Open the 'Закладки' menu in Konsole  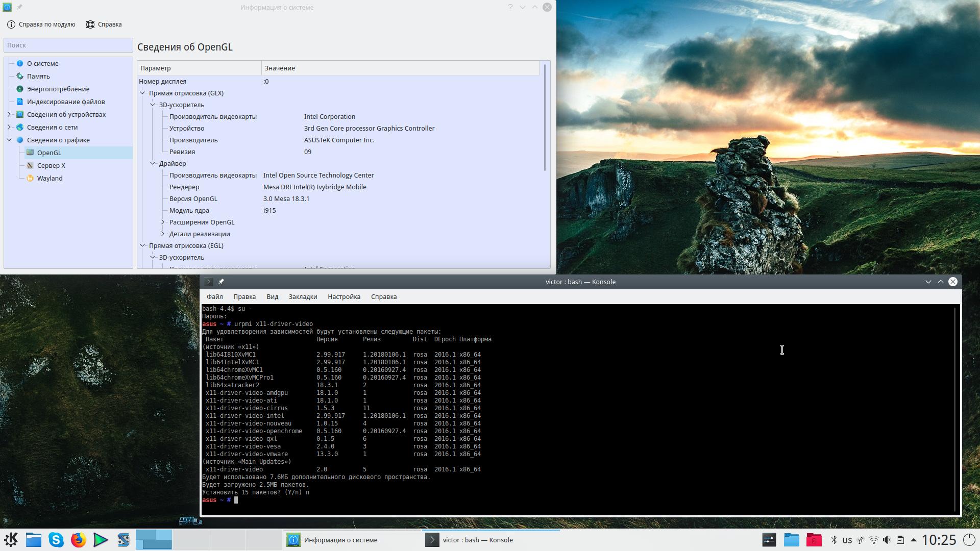point(303,296)
